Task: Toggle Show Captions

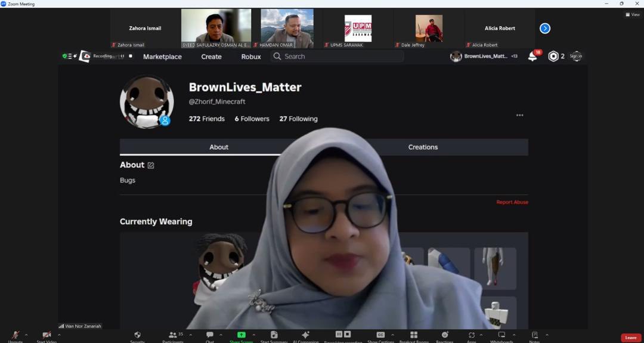Action: point(380,336)
